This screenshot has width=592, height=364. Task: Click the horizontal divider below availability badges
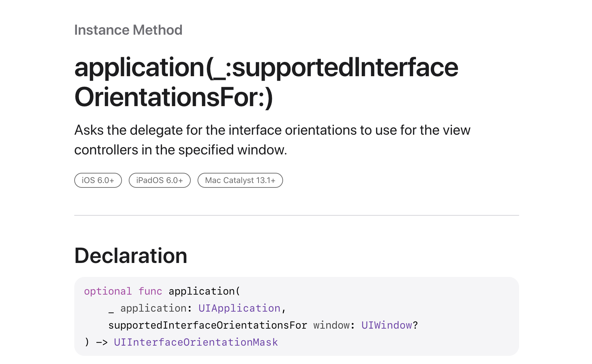[x=297, y=215]
